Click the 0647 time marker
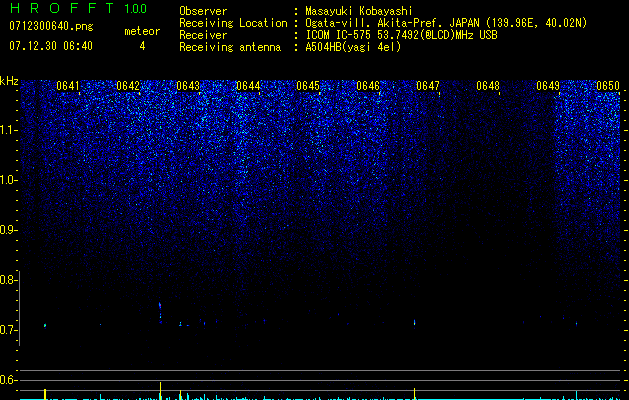 (428, 86)
